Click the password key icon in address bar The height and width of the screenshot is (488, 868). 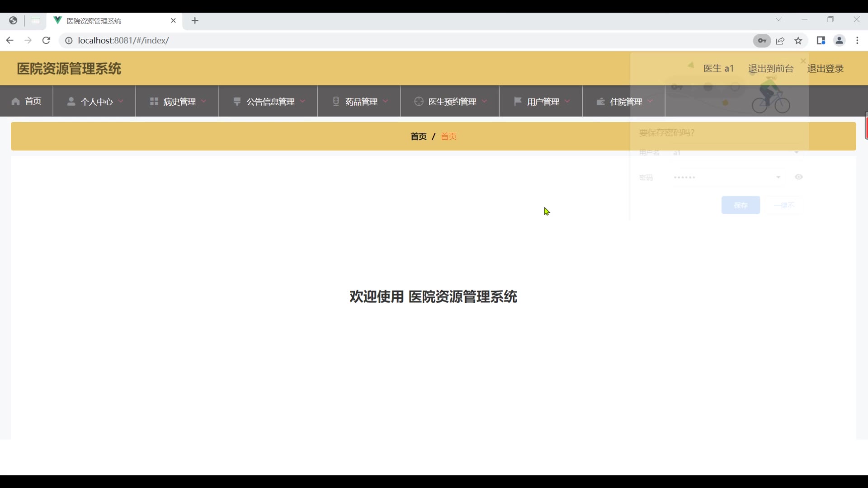[x=762, y=41]
